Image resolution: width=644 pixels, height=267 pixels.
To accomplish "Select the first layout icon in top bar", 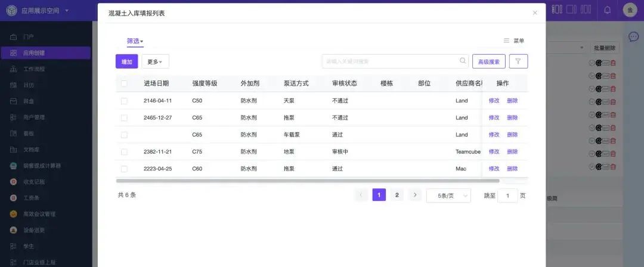I will pos(557,10).
